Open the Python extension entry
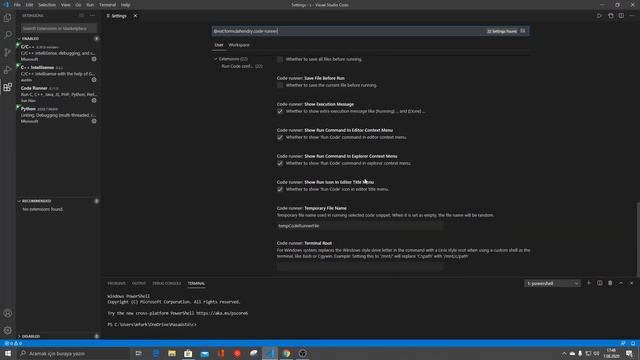This screenshot has height=360, width=640. [58, 115]
